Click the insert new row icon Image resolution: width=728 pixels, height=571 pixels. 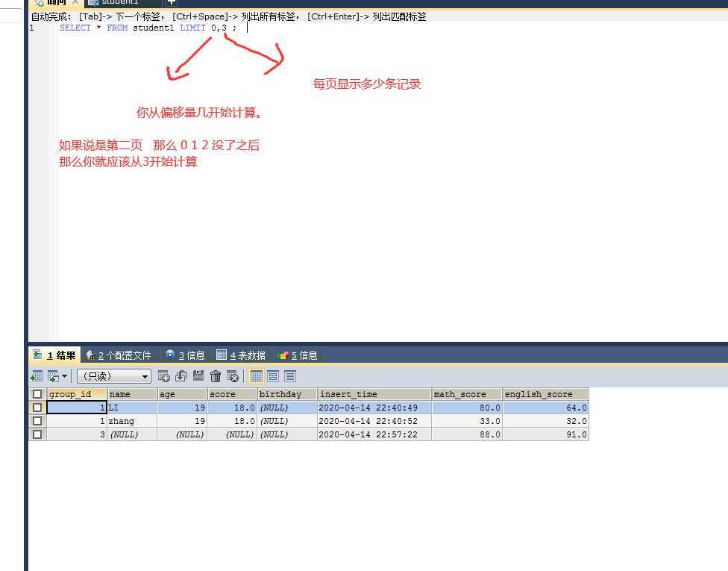click(x=163, y=376)
